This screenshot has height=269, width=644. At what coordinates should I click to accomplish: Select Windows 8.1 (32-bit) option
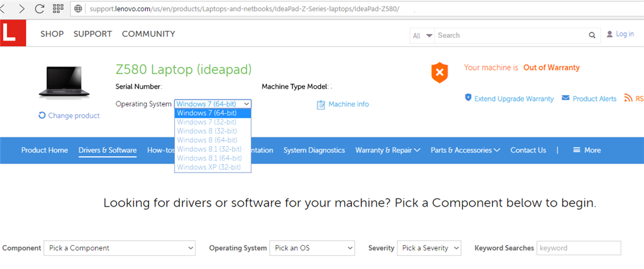(x=213, y=149)
